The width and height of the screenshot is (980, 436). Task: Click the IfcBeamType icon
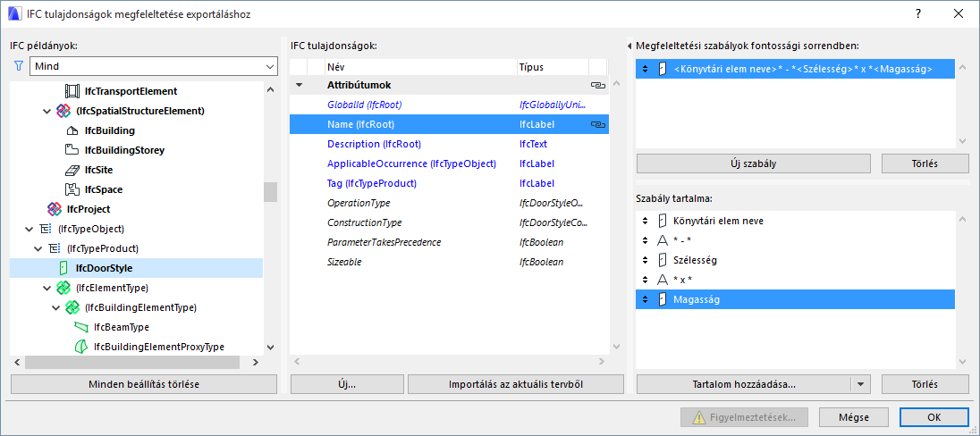pyautogui.click(x=81, y=327)
